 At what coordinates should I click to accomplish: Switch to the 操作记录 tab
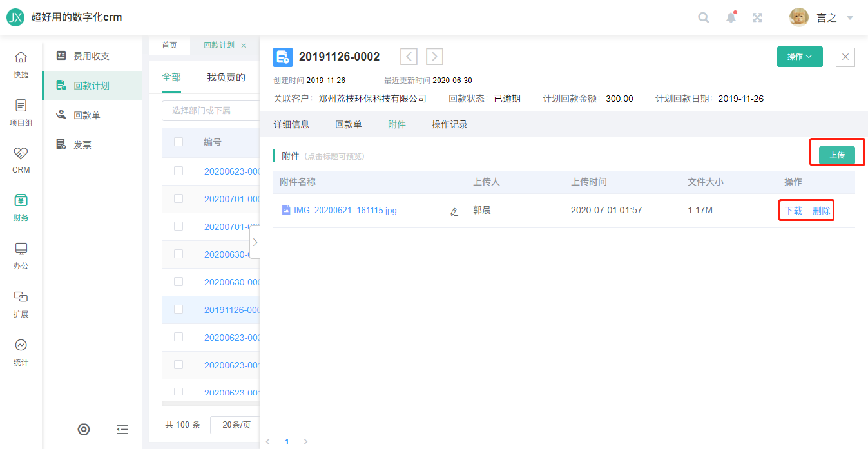tap(450, 124)
